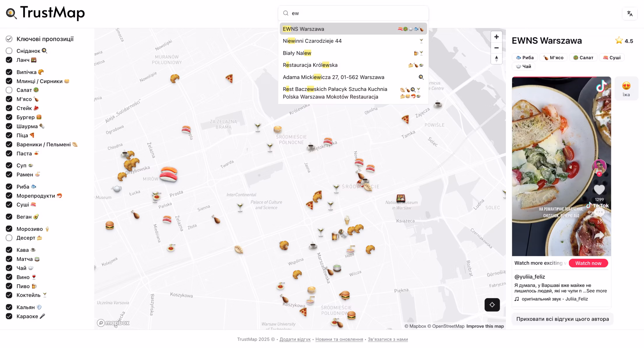Disable the Ланч filter checkbox
This screenshot has width=644, height=348.
coord(9,59)
